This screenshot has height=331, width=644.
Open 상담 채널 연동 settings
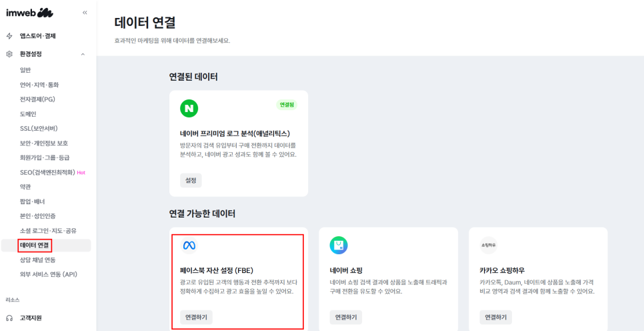click(38, 260)
